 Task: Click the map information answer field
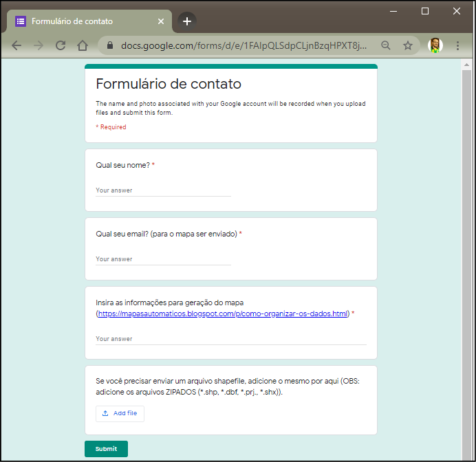point(230,339)
